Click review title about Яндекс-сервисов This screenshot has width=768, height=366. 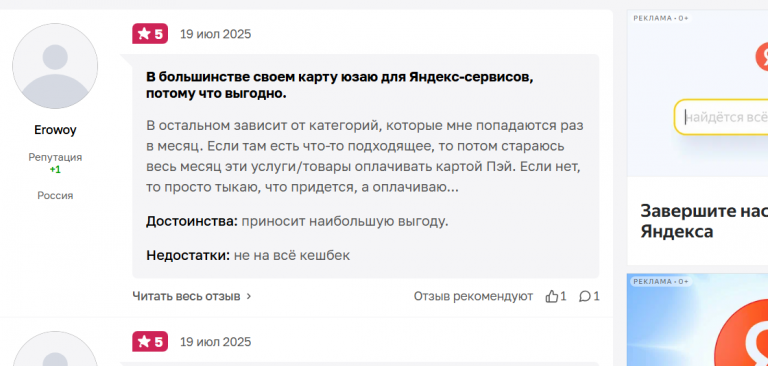(339, 85)
